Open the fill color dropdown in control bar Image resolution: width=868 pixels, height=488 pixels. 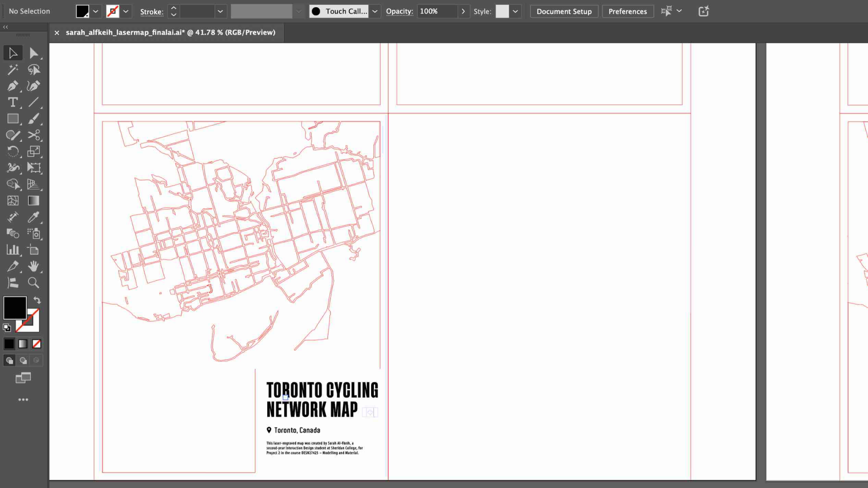click(95, 11)
